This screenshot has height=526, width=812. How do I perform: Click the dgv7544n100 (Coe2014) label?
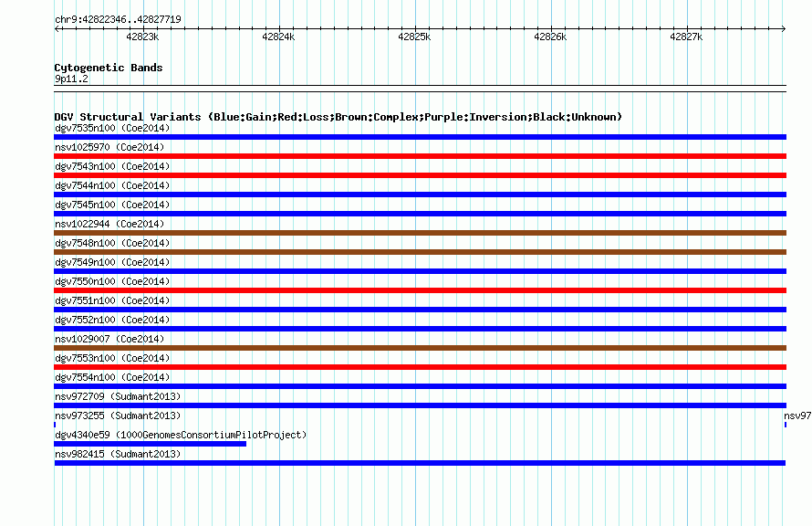tap(112, 185)
